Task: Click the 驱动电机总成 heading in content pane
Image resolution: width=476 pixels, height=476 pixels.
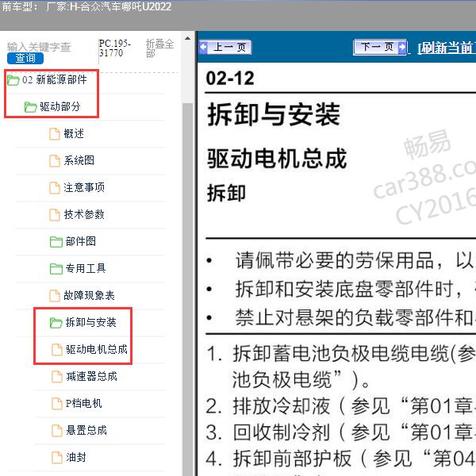Action: click(x=277, y=159)
